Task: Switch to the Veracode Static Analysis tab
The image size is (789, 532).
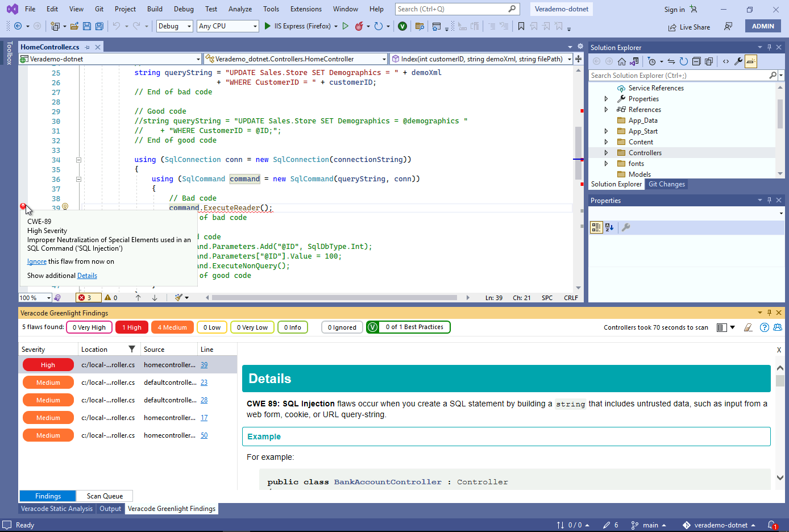Action: click(x=57, y=509)
